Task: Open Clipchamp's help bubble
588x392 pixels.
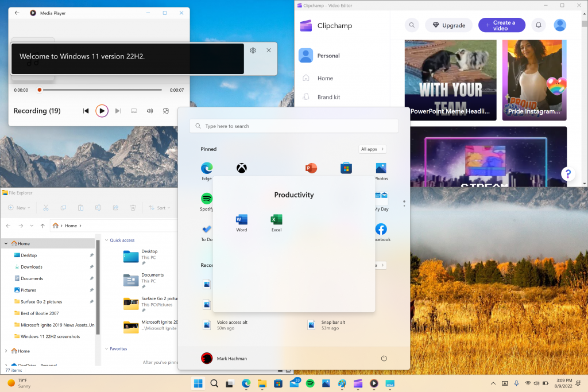Action: pyautogui.click(x=568, y=173)
